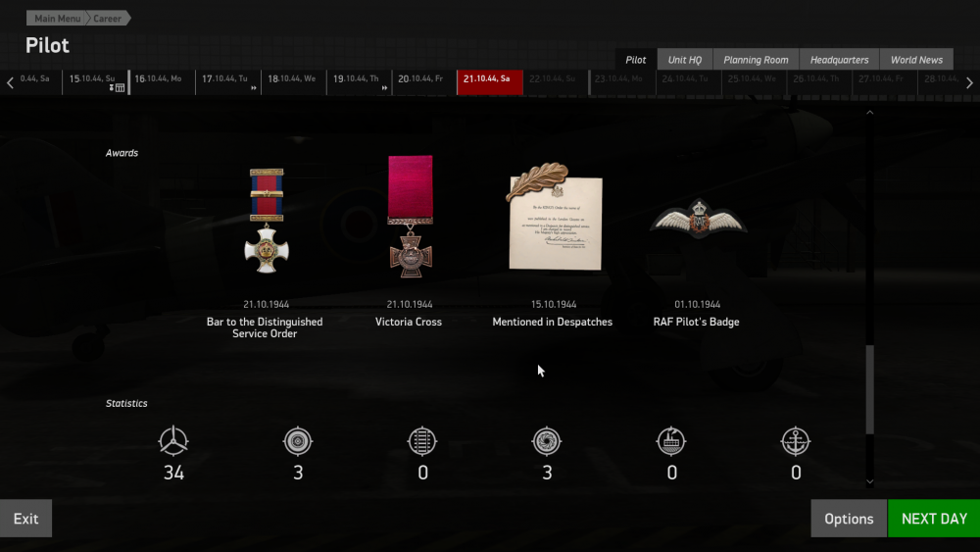Click the Mentioned in Despatches certificate
The image size is (980, 552).
pos(555,217)
